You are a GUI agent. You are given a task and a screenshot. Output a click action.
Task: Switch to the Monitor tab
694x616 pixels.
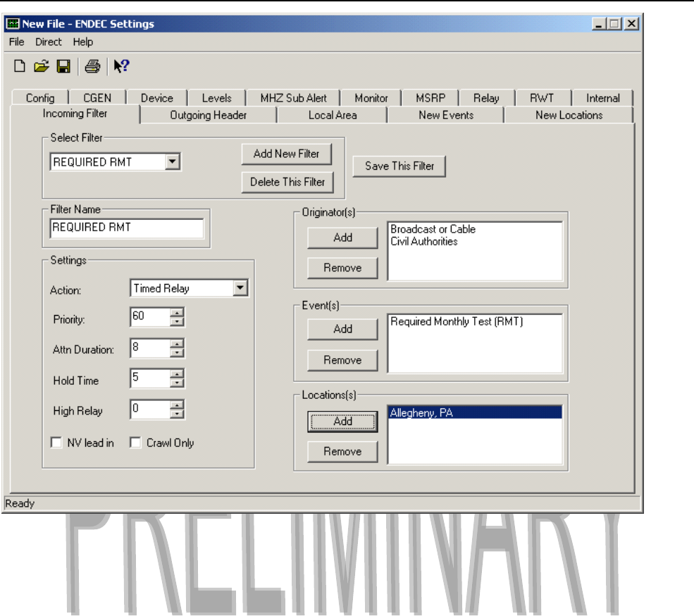(371, 98)
